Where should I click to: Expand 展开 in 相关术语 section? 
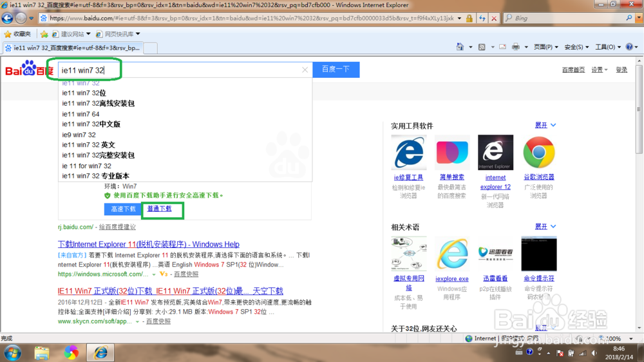tap(545, 226)
